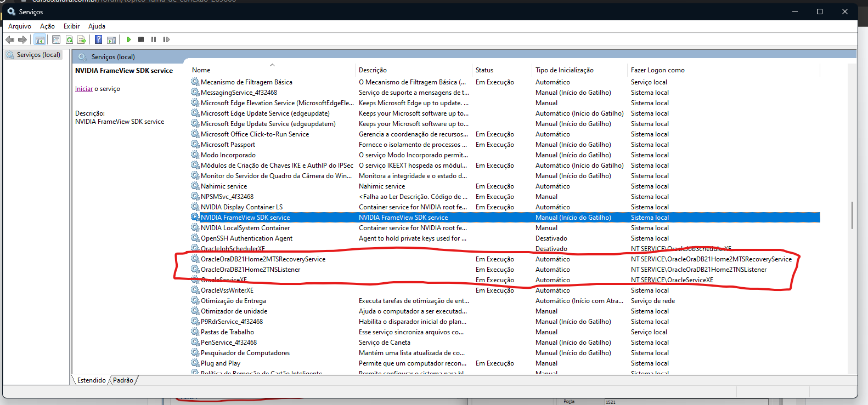Viewport: 868px width, 405px height.
Task: Click the vertical scrollbar of services list
Action: coord(852,215)
